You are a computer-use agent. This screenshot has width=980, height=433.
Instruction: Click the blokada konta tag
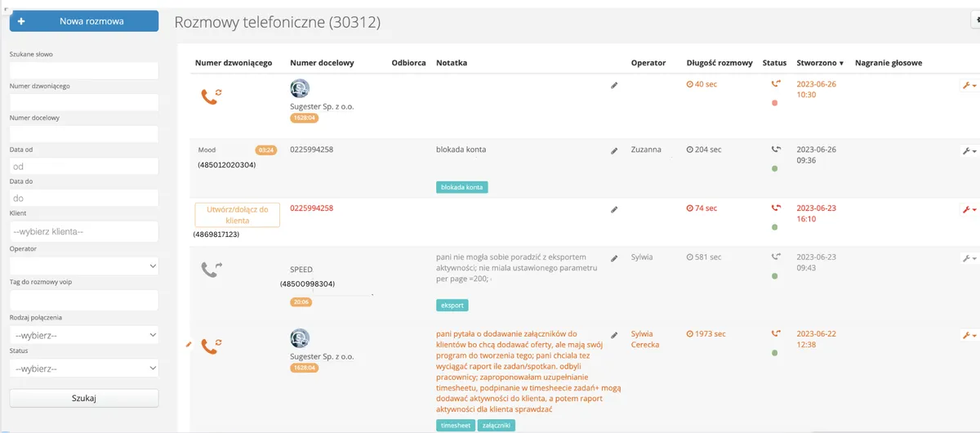[x=462, y=187]
